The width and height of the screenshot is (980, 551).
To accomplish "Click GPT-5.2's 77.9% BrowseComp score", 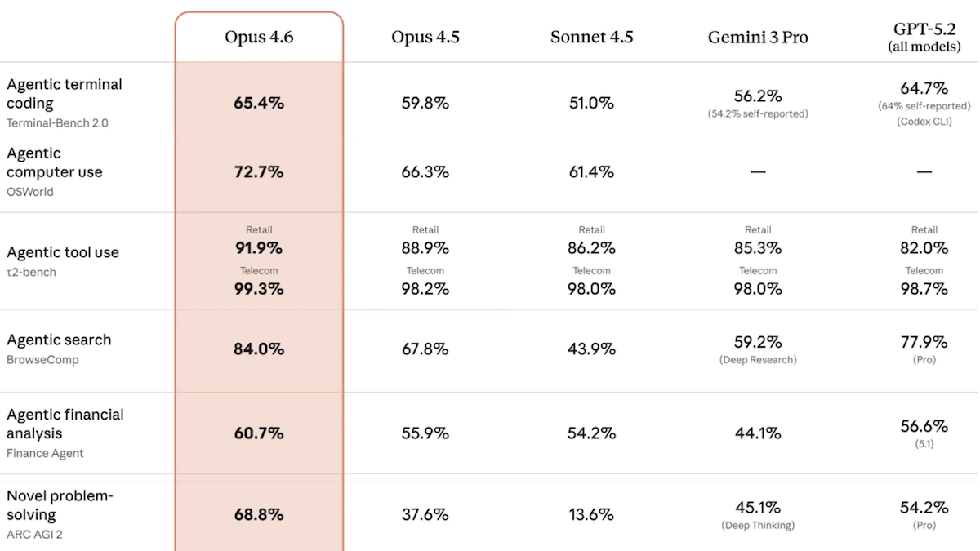I will (924, 342).
